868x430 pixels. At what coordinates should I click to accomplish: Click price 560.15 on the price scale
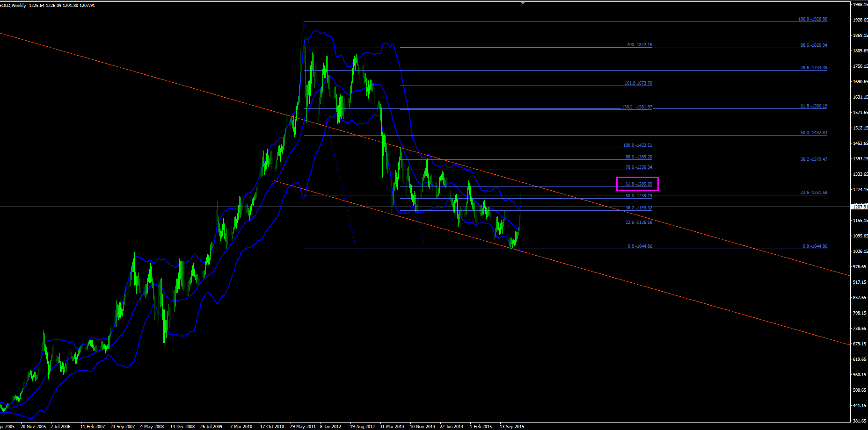coord(861,375)
